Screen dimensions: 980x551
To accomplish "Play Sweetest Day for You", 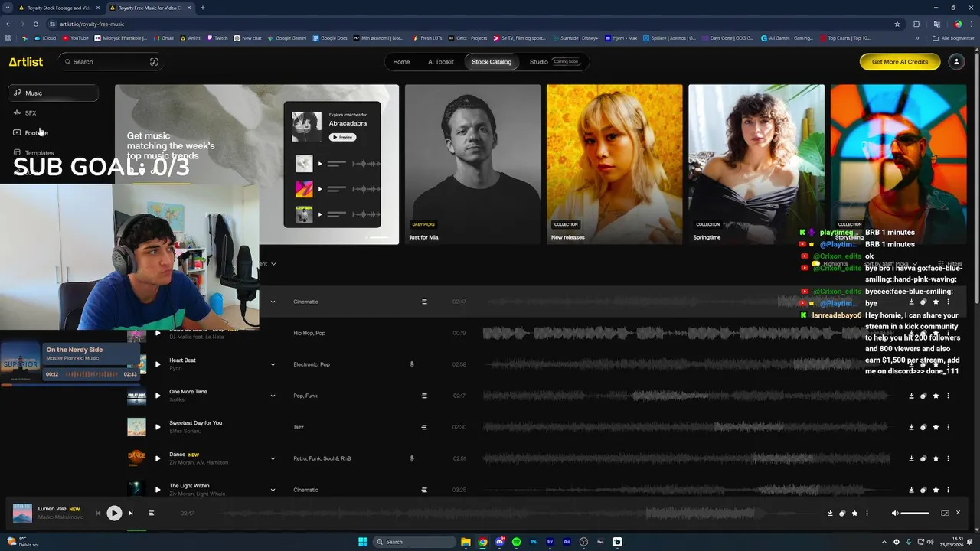I will click(x=158, y=427).
